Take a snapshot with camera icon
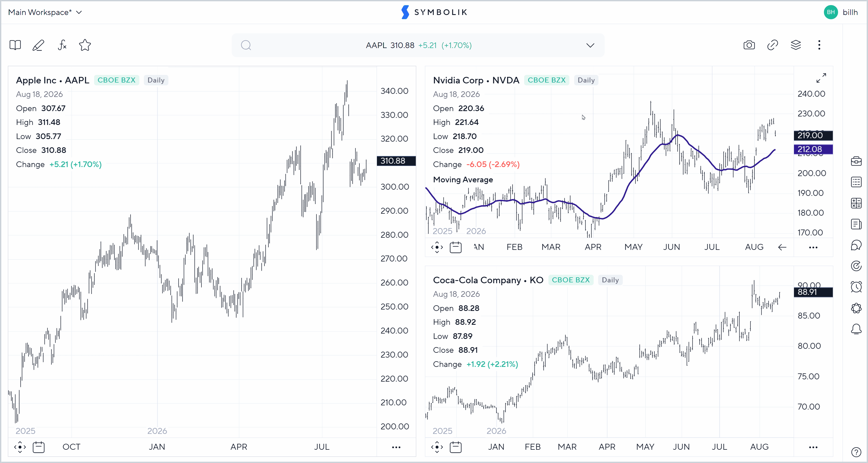 coord(749,45)
